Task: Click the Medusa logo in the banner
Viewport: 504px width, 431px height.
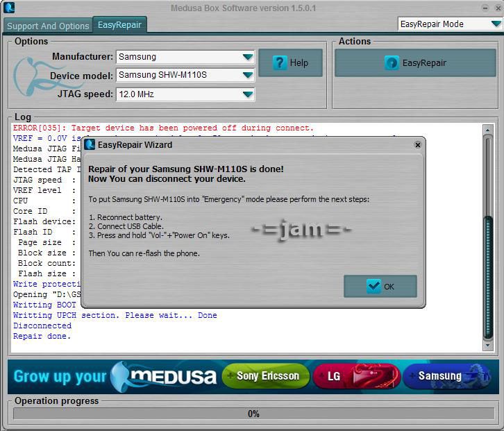Action: point(164,377)
